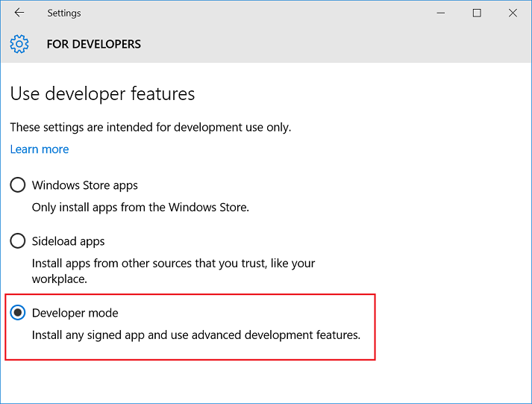This screenshot has height=404, width=532.
Task: Go back using the arrow icon
Action: pos(19,13)
